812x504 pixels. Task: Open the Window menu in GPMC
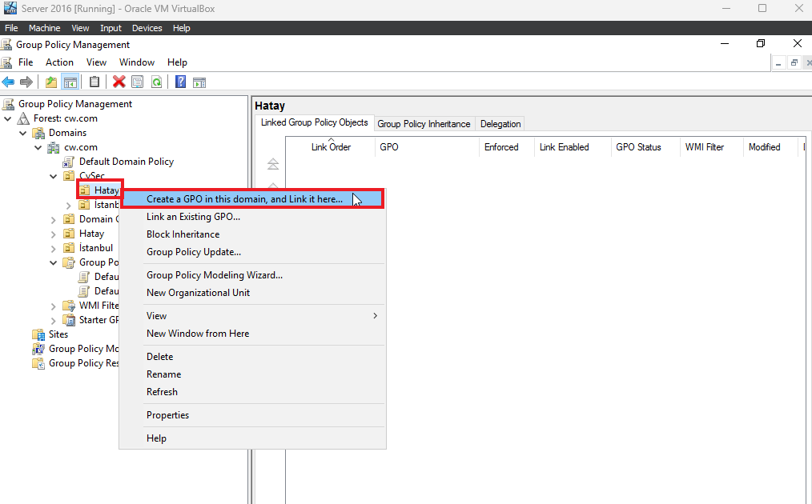coord(137,62)
